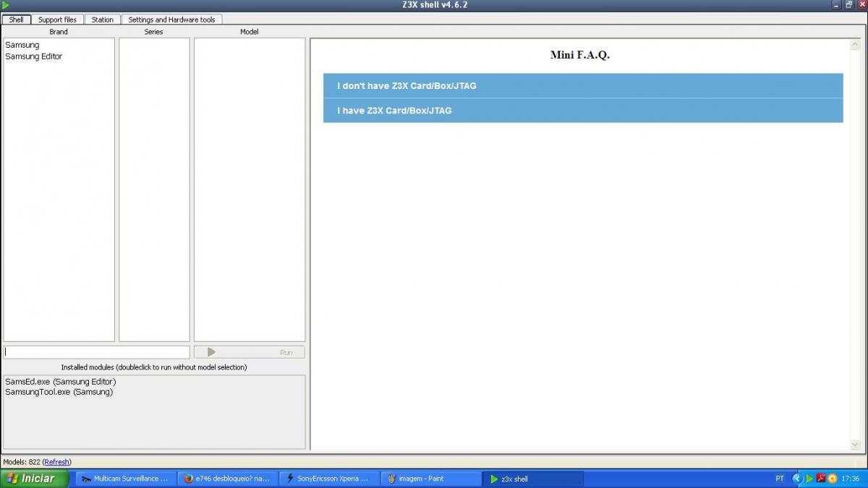
Task: Click the Model column header
Action: (250, 32)
